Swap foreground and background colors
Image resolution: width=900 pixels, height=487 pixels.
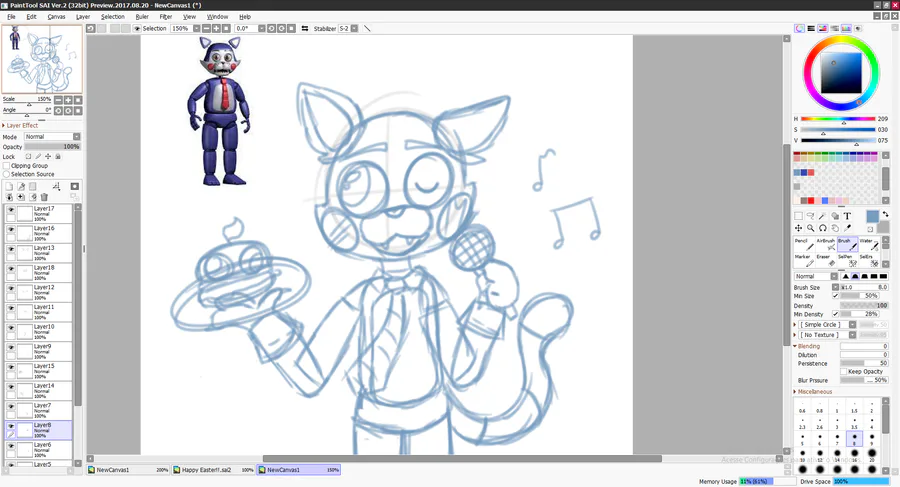pos(886,214)
